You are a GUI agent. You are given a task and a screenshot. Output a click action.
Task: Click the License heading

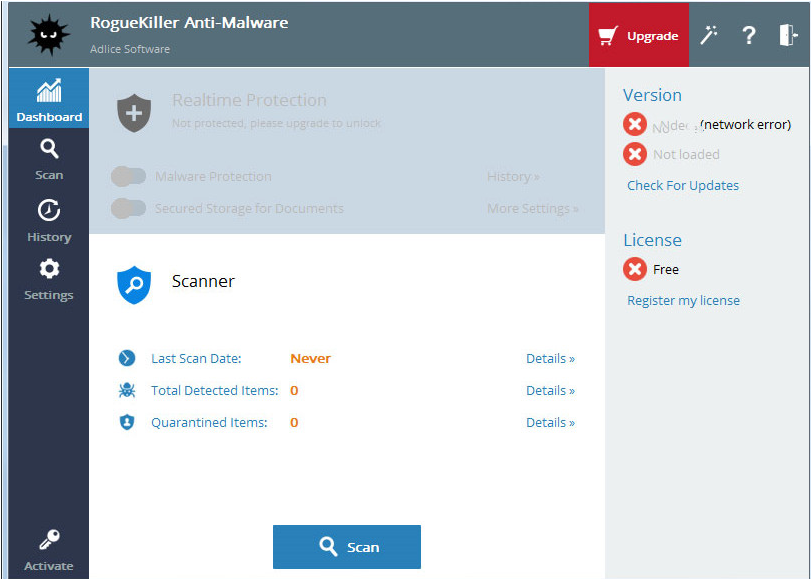[x=652, y=240]
